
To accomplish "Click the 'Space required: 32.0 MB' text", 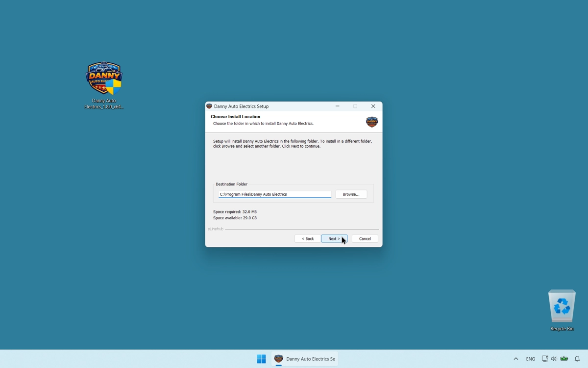I will coord(235,212).
